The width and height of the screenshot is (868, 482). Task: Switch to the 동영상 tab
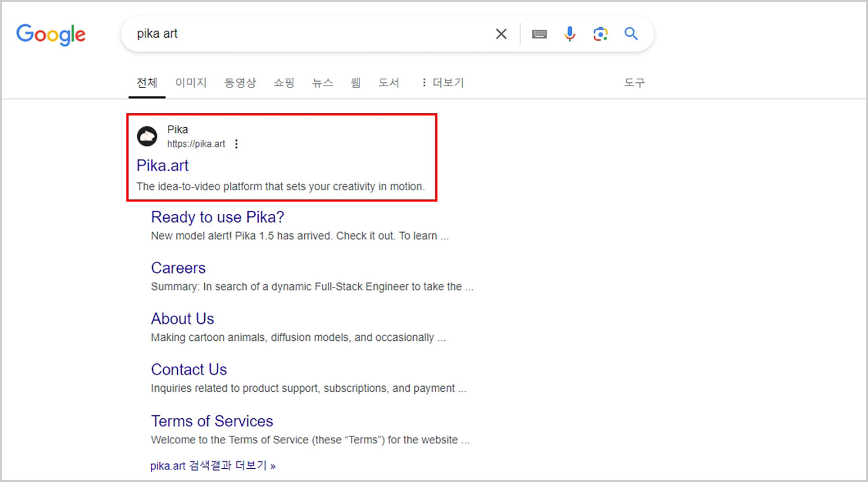(240, 83)
